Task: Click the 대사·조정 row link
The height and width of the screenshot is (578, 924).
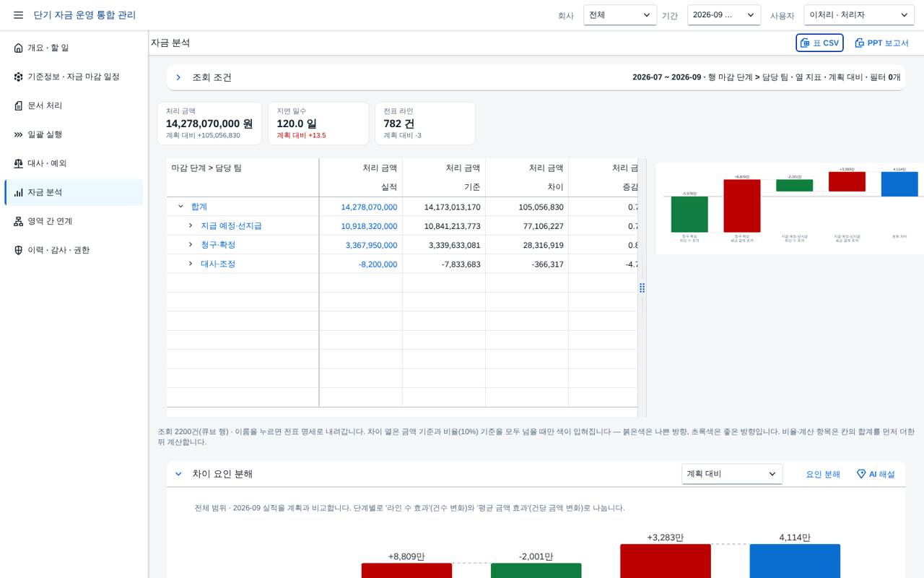Action: 218,264
